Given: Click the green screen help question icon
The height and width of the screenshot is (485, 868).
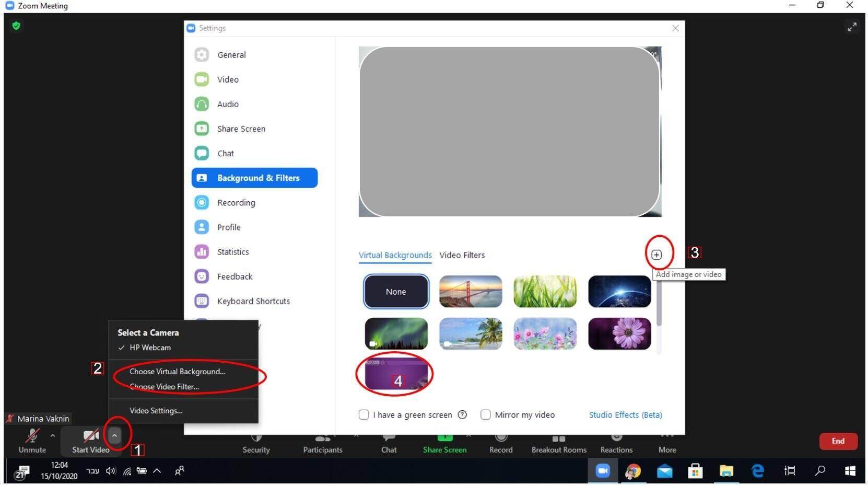Looking at the screenshot, I should point(462,414).
